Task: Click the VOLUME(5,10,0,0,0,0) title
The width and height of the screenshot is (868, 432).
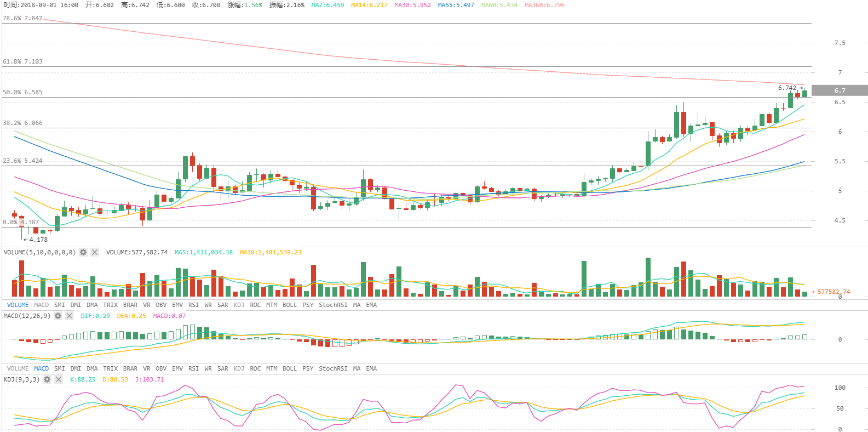Action: coord(39,252)
